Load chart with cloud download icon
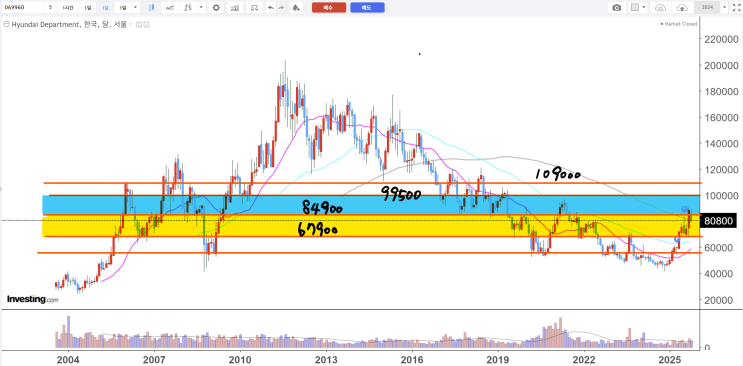The image size is (743, 366). (661, 8)
